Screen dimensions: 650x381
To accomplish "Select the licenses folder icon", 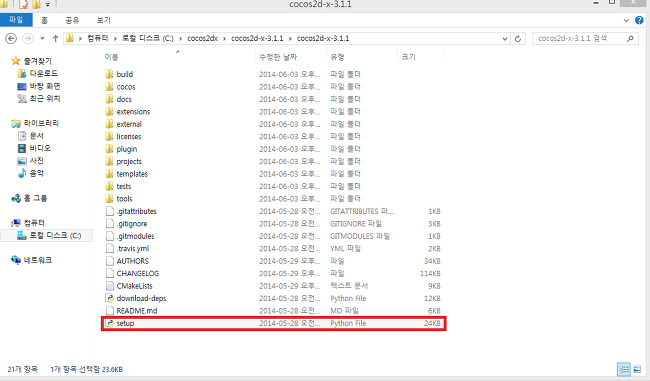I will (x=109, y=136).
